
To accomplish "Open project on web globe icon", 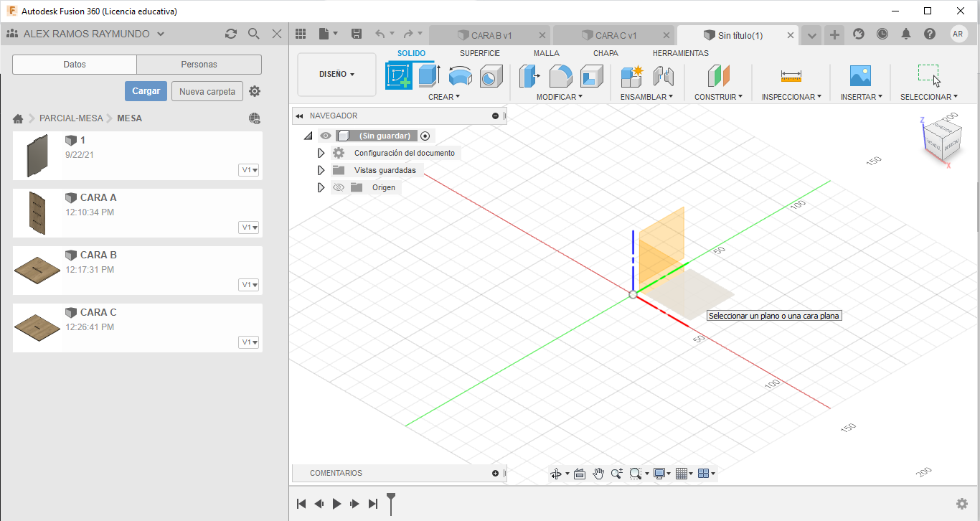I will [254, 118].
